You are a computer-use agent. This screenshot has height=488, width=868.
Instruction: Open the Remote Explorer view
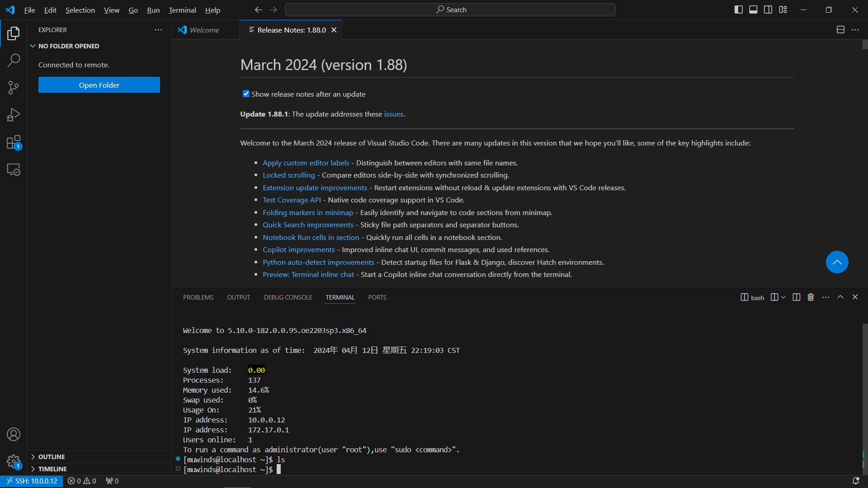tap(14, 169)
